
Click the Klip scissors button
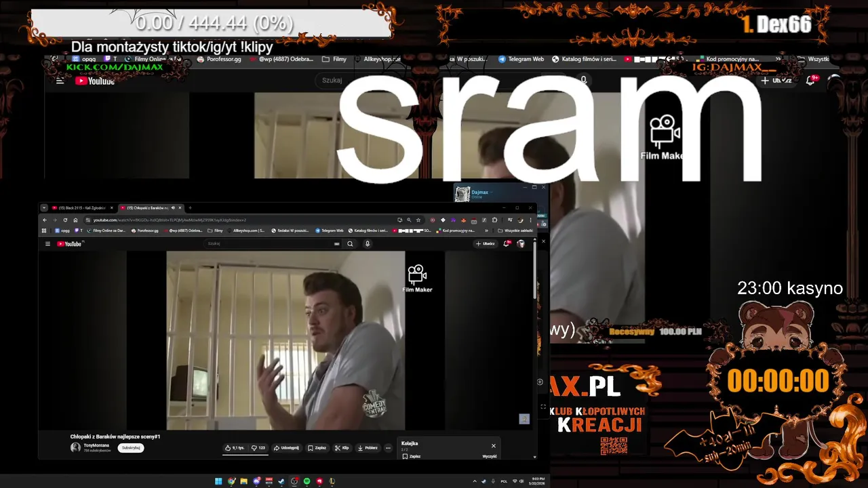pyautogui.click(x=342, y=448)
